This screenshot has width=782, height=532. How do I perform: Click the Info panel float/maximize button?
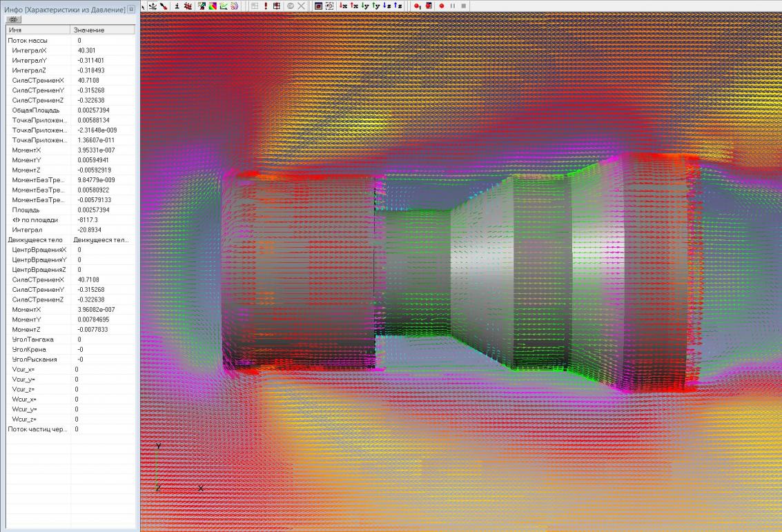pos(131,10)
